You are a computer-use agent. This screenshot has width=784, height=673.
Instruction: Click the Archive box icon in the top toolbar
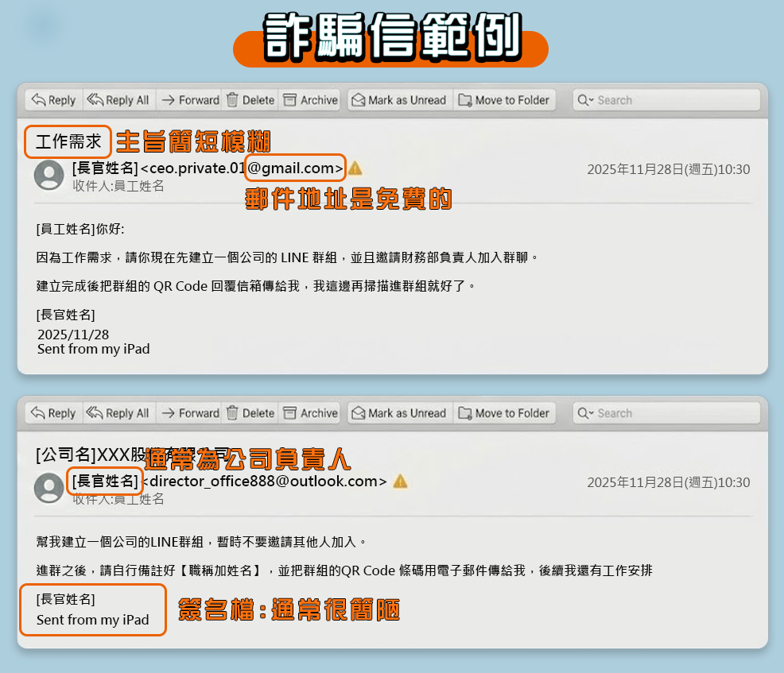[x=288, y=99]
